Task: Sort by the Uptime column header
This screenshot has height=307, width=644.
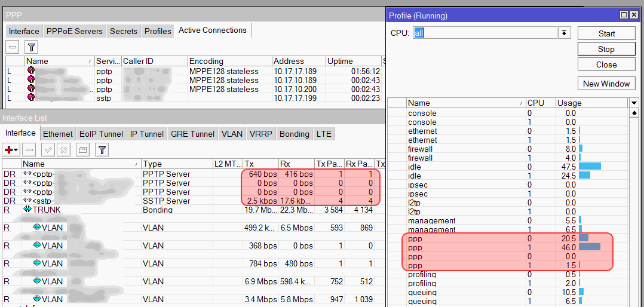Action: pyautogui.click(x=354, y=61)
